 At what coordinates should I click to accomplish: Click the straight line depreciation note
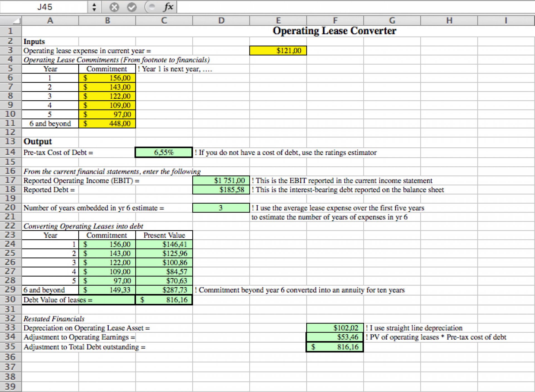click(414, 328)
